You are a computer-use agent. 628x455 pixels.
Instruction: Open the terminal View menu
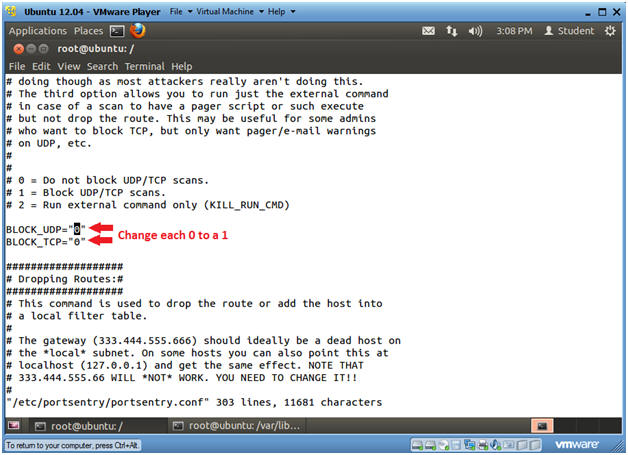pyautogui.click(x=68, y=66)
